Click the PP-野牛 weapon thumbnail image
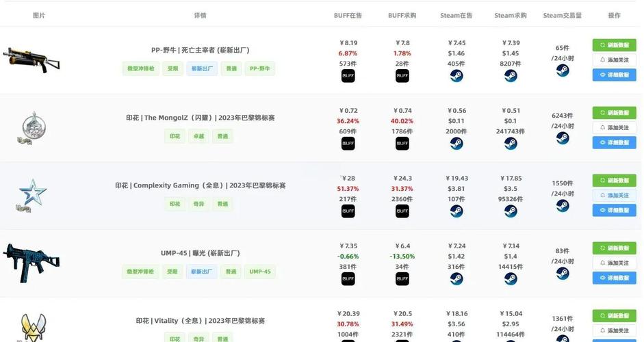 [x=31, y=60]
